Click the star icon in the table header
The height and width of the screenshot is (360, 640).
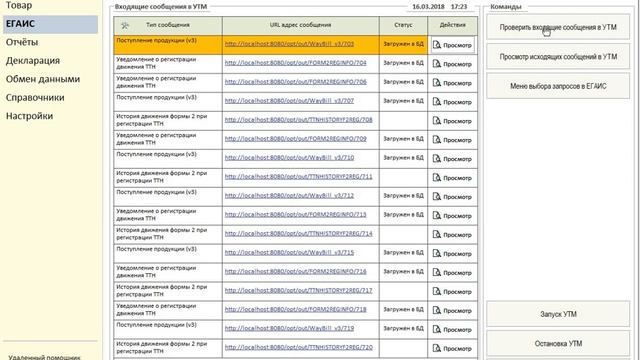[125, 25]
